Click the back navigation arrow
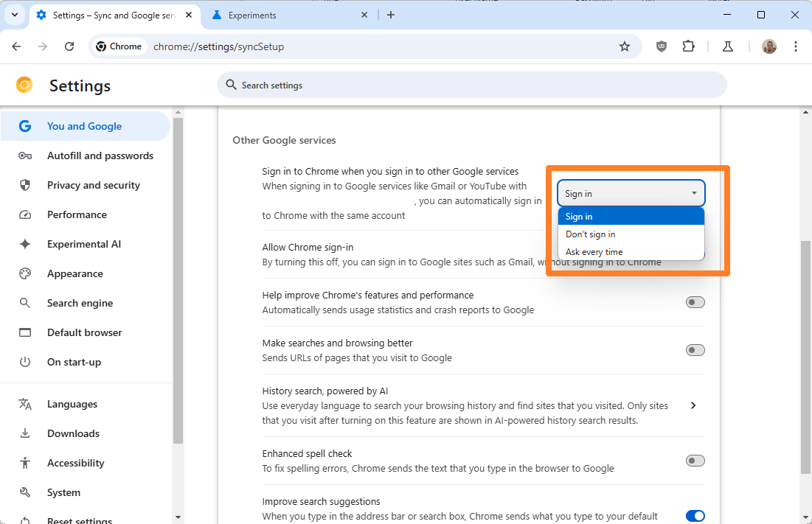Screen dimensions: 812x524 tap(16, 46)
